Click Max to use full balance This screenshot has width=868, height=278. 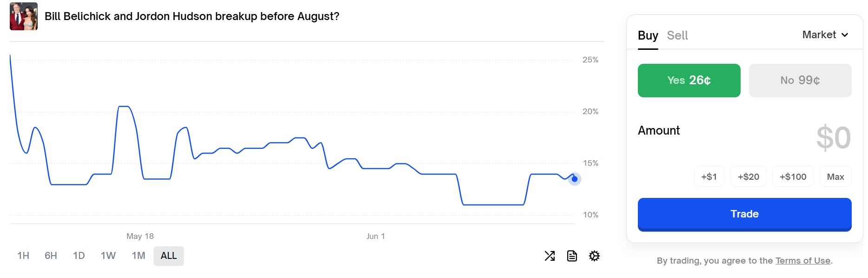pos(835,176)
